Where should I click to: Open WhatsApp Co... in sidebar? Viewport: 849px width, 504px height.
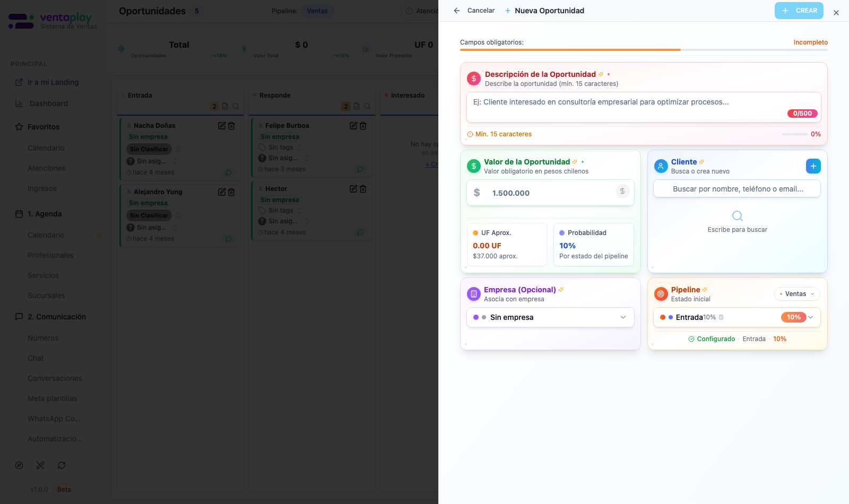pyautogui.click(x=54, y=419)
